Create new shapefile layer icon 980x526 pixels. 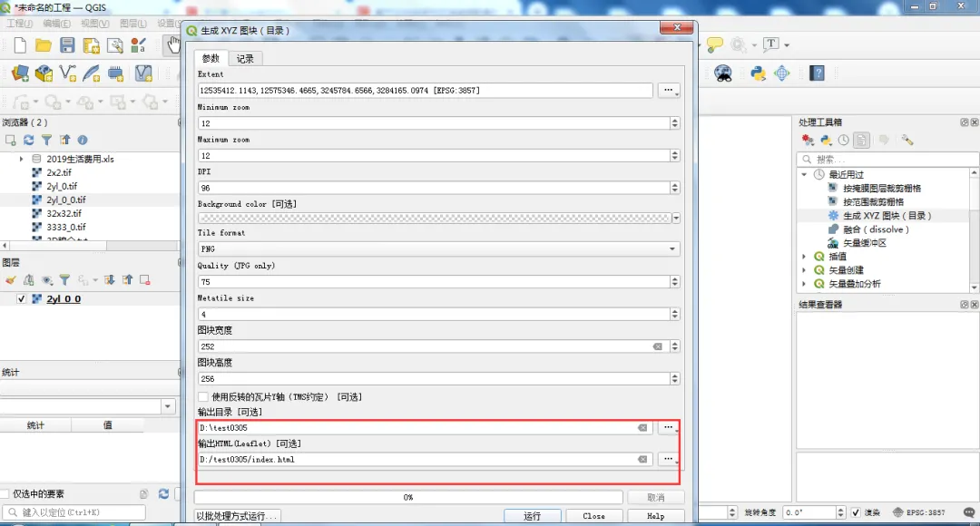(x=67, y=73)
